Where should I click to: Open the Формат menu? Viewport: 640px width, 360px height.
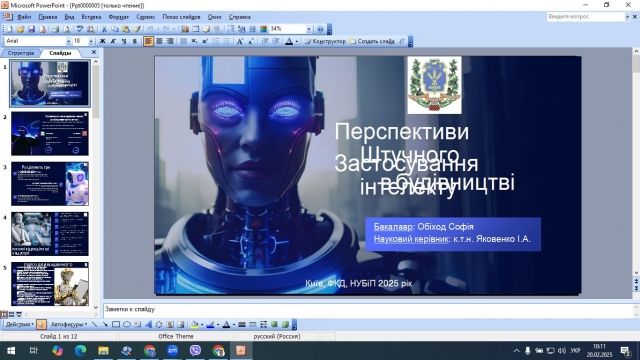coord(118,17)
